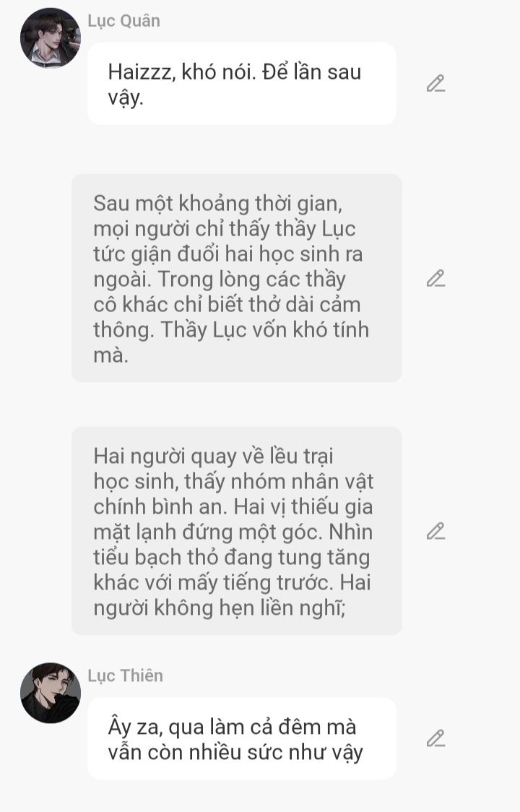Click the words 'Để lần sau'

coord(312,72)
